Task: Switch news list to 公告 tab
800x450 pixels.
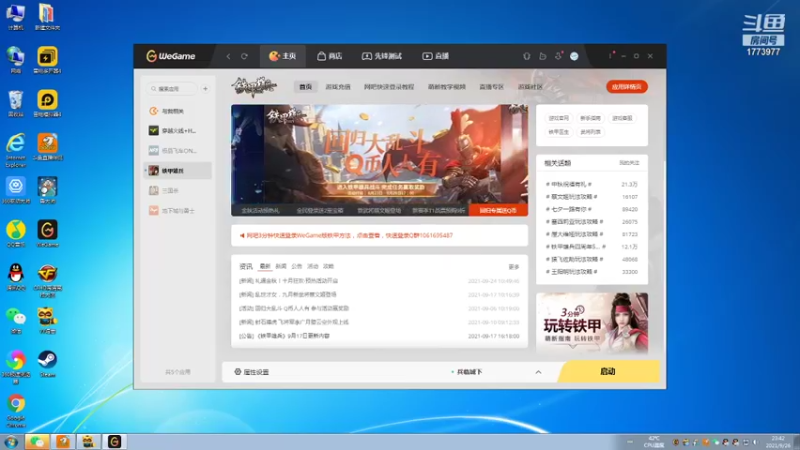Action: click(x=296, y=266)
